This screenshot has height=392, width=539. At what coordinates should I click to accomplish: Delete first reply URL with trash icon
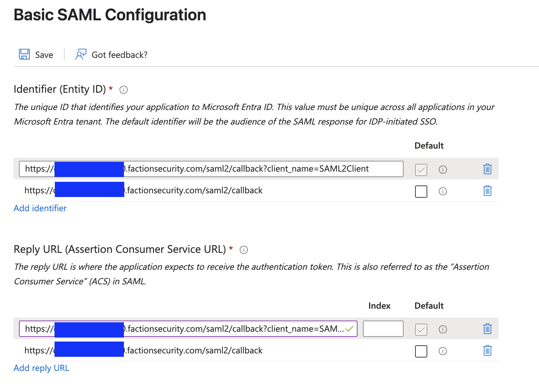coord(488,329)
